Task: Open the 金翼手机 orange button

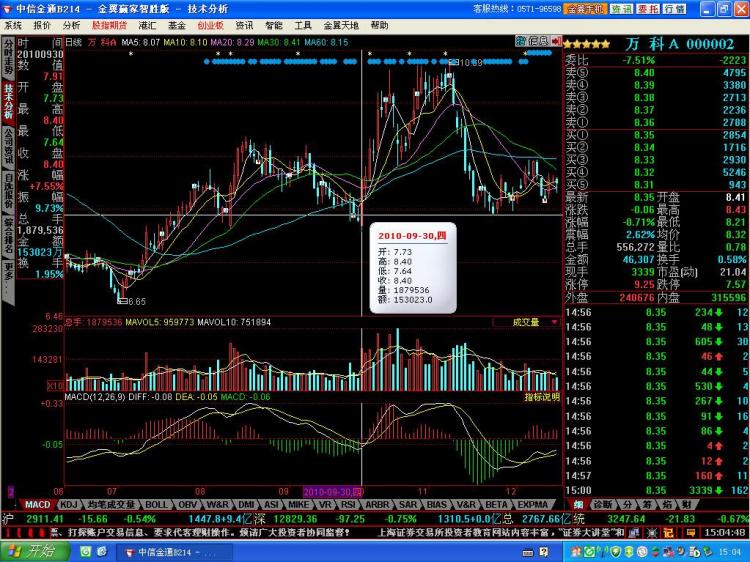Action: pos(585,9)
